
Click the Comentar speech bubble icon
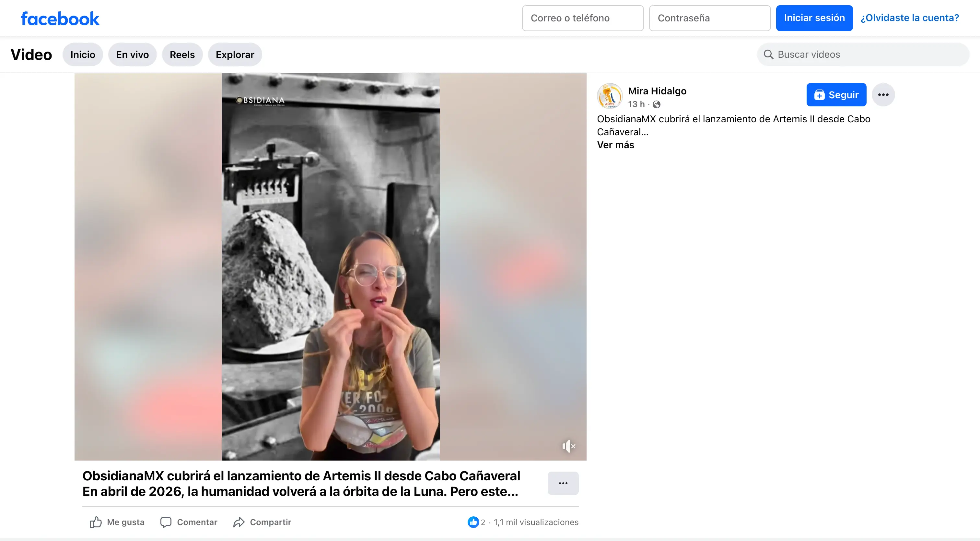coord(166,522)
